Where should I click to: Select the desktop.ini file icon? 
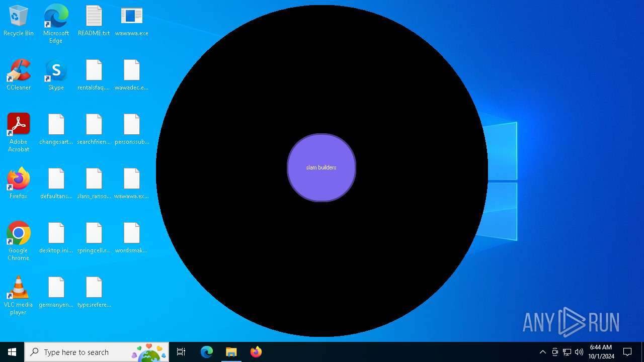[x=56, y=238]
